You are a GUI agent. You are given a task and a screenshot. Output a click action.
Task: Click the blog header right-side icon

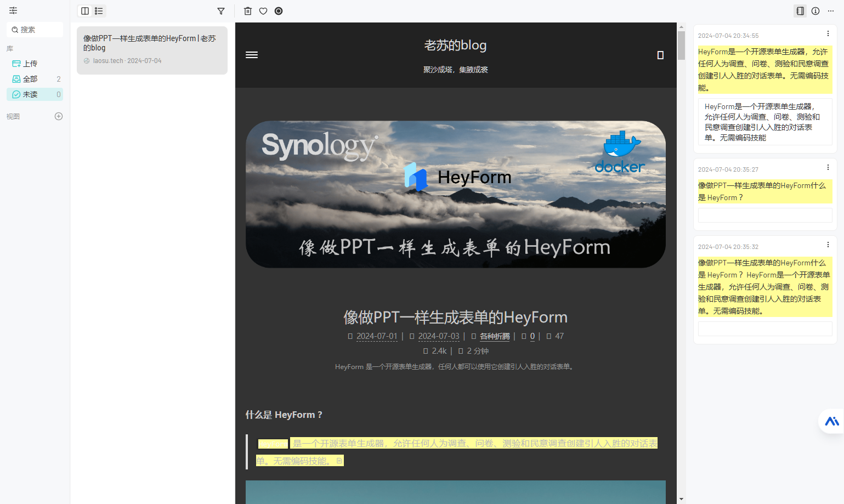pyautogui.click(x=660, y=55)
